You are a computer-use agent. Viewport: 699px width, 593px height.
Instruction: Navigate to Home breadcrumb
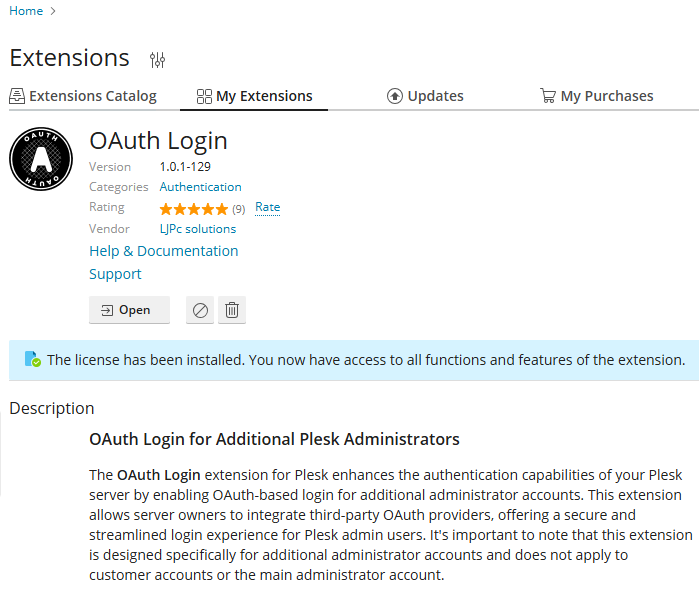point(26,11)
